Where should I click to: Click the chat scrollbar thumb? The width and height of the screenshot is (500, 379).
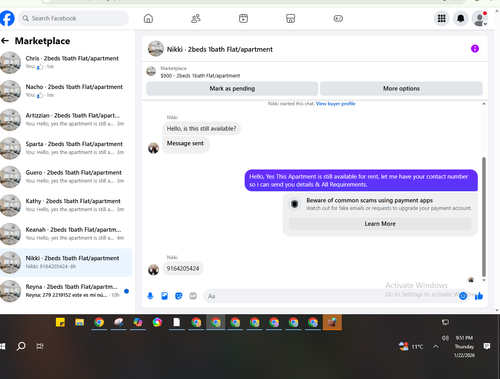484,217
